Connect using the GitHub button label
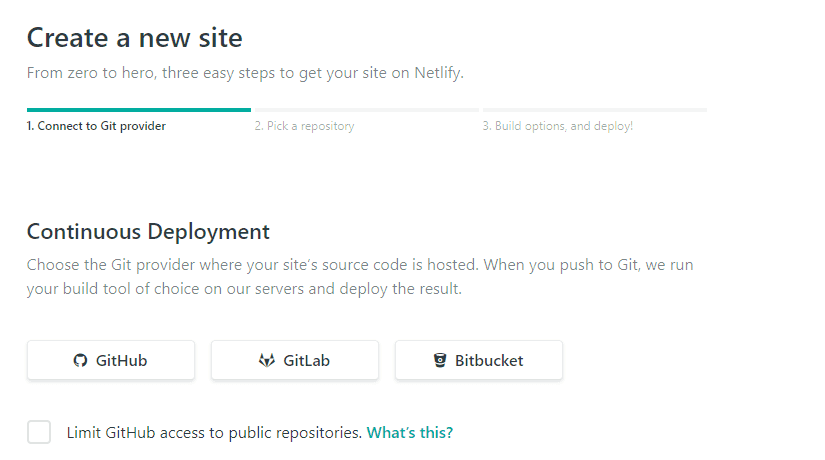825x460 pixels. 122,361
